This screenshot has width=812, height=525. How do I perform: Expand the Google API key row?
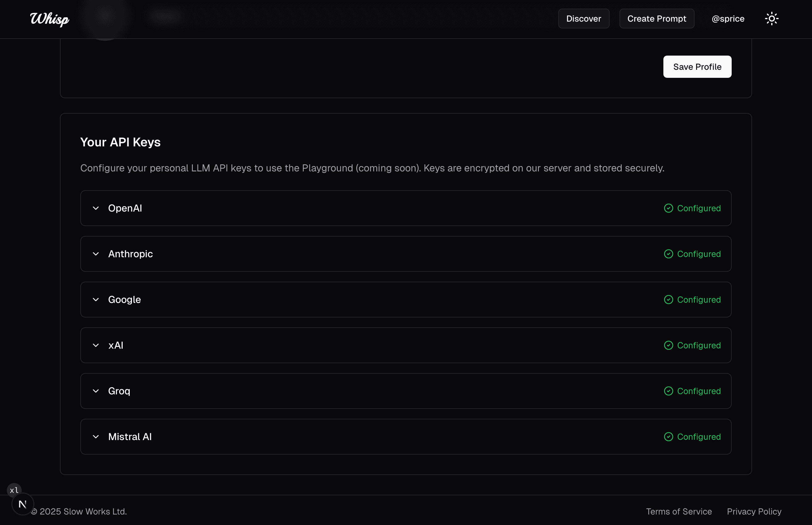(x=96, y=300)
